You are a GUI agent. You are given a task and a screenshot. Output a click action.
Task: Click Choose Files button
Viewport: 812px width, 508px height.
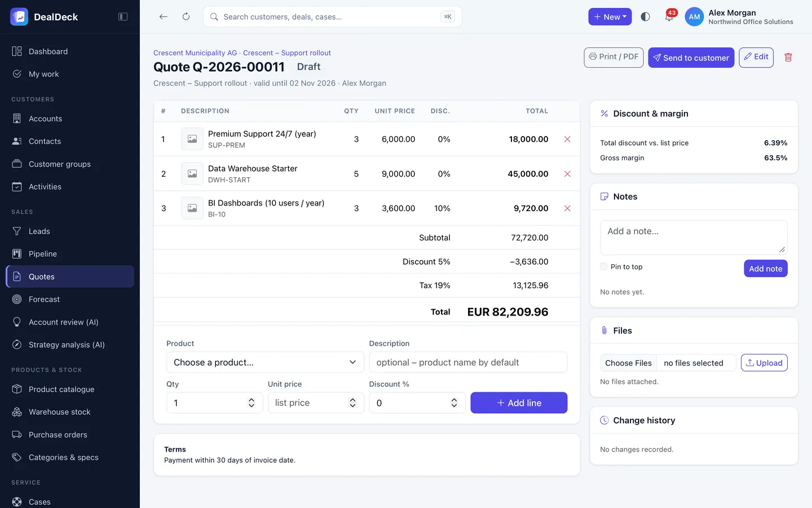(628, 363)
